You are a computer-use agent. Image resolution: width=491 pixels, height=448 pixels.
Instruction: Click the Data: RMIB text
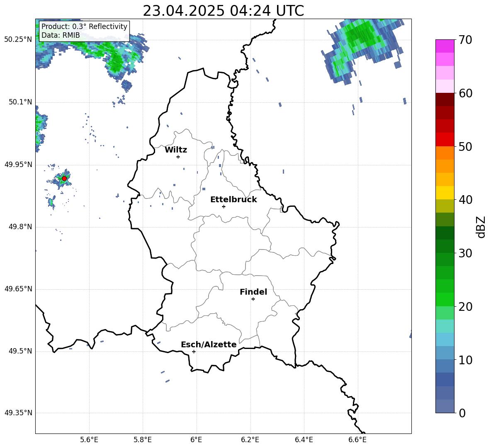point(61,35)
